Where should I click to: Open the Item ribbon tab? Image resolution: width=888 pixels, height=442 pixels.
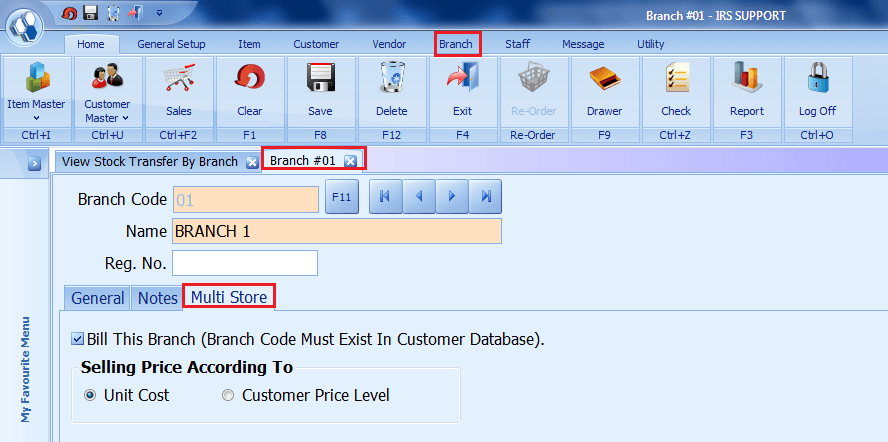click(249, 44)
